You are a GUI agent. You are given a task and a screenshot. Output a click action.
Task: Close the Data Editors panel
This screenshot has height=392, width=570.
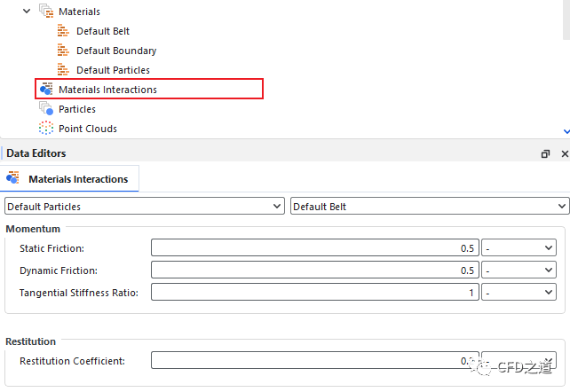coord(563,153)
